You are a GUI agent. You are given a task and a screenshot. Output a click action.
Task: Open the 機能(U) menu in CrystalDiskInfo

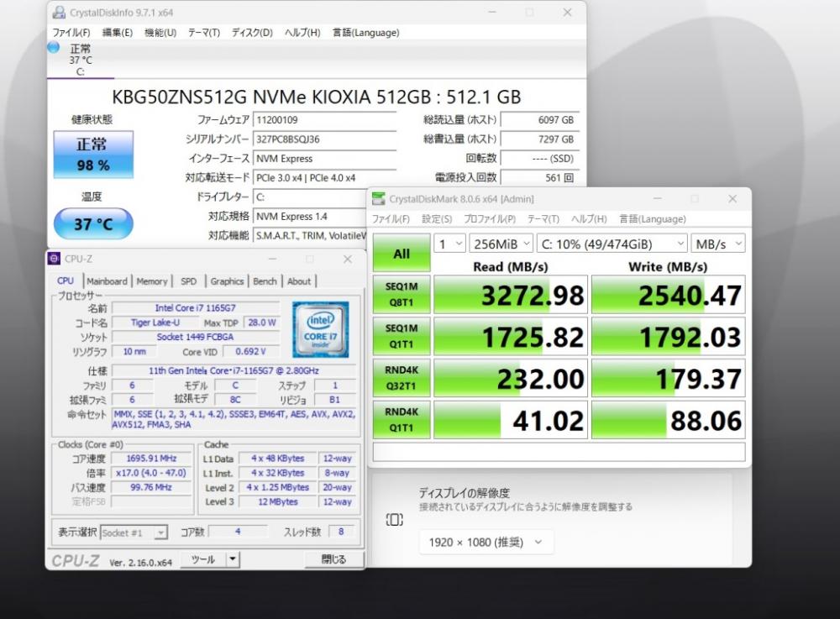click(x=160, y=33)
